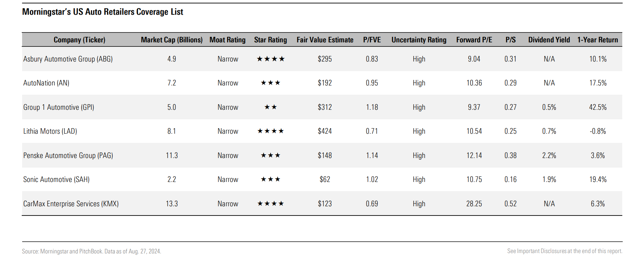This screenshot has width=644, height=256.
Task: Select the 1-Year Return column header
Action: tap(598, 40)
